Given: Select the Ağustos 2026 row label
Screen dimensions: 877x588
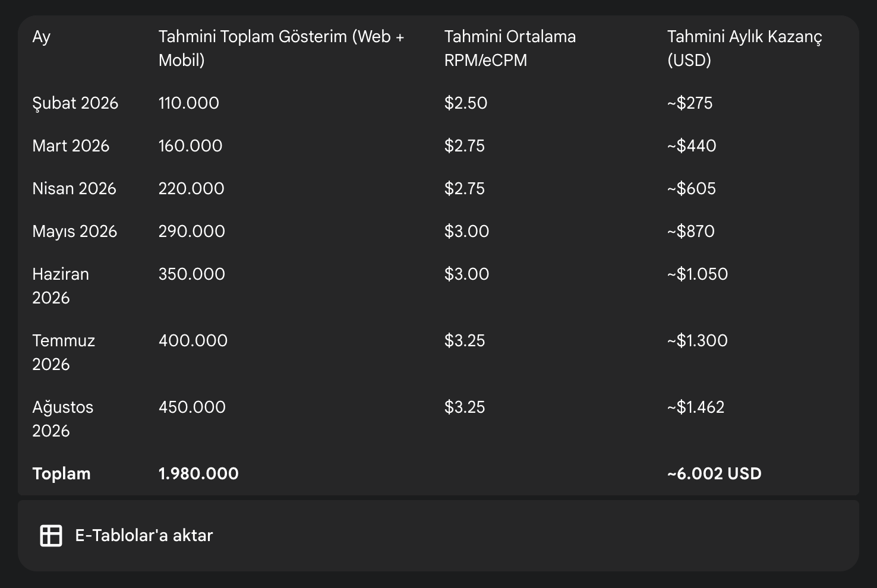Looking at the screenshot, I should coord(63,419).
